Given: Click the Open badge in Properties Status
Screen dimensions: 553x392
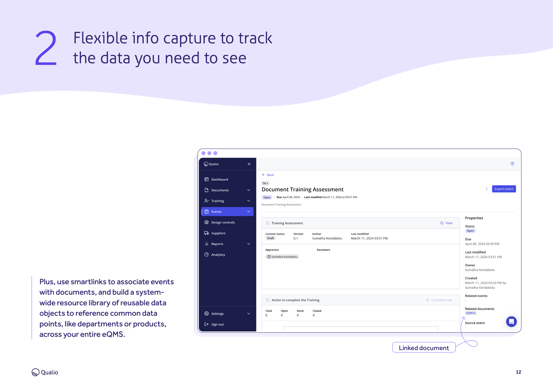Looking at the screenshot, I should pos(470,231).
